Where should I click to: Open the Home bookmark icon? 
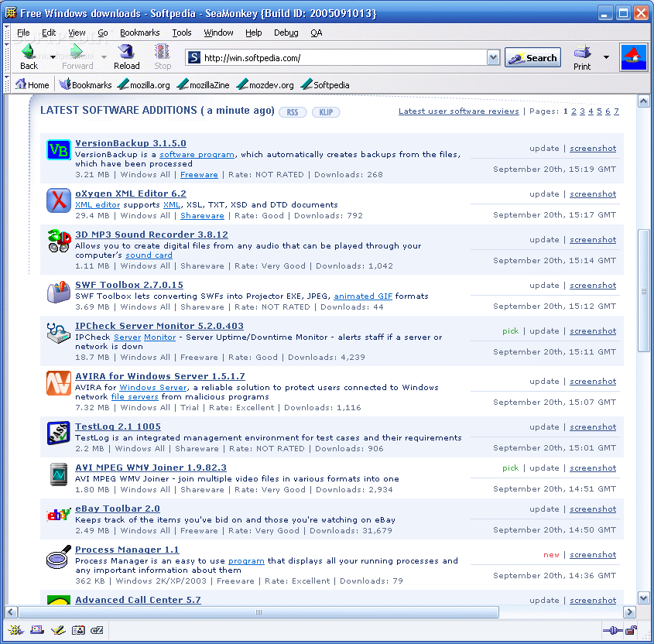[x=20, y=84]
